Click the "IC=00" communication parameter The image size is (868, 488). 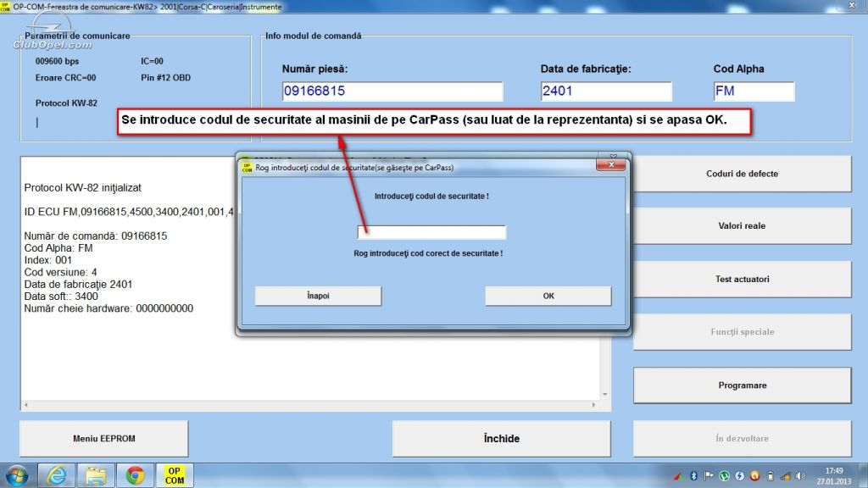152,61
